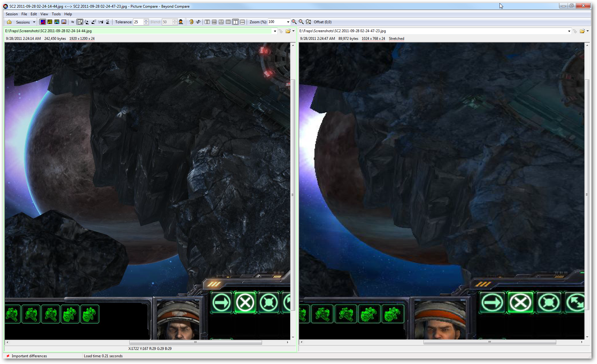Open the Tools menu
Image resolution: width=597 pixels, height=364 pixels.
click(56, 14)
